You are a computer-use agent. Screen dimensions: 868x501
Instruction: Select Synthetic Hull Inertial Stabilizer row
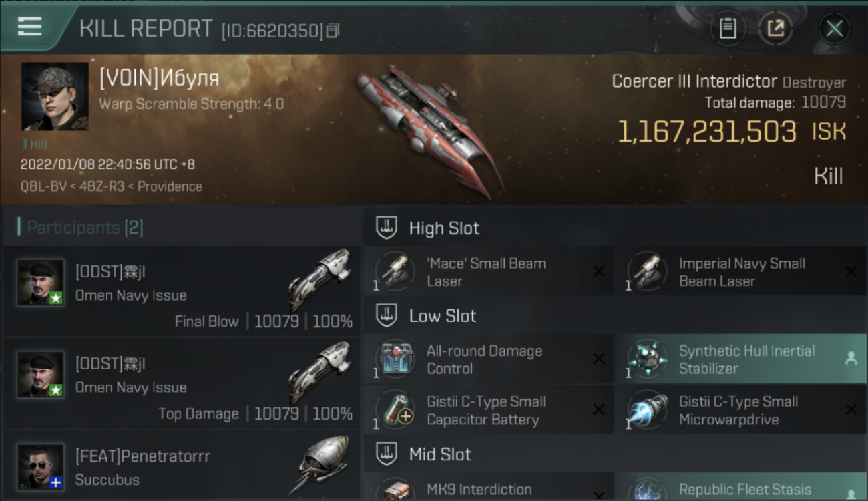[741, 359]
